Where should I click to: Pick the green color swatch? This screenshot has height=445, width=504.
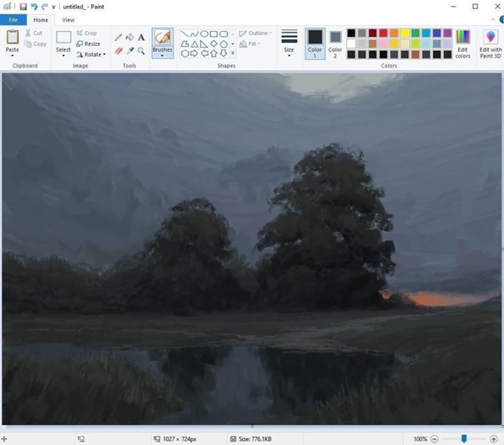coord(416,33)
